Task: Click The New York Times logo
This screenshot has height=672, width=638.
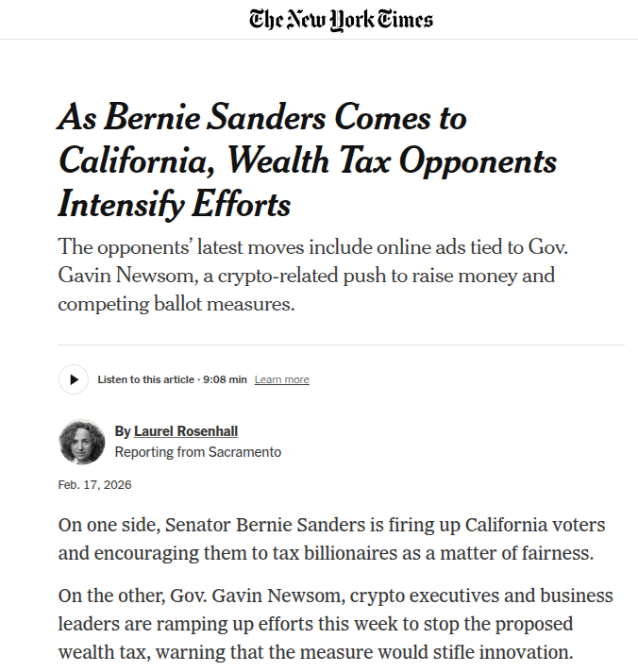Action: [341, 20]
